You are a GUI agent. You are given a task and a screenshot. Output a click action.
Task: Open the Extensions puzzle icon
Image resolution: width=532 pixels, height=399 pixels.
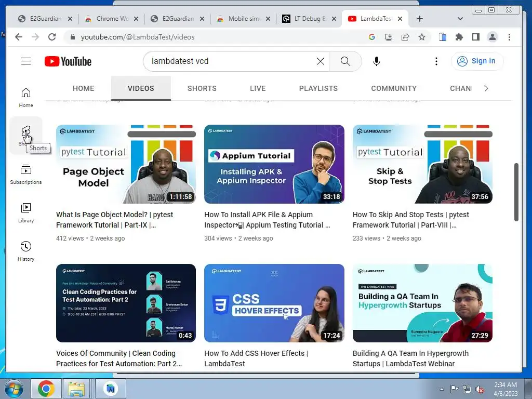459,37
